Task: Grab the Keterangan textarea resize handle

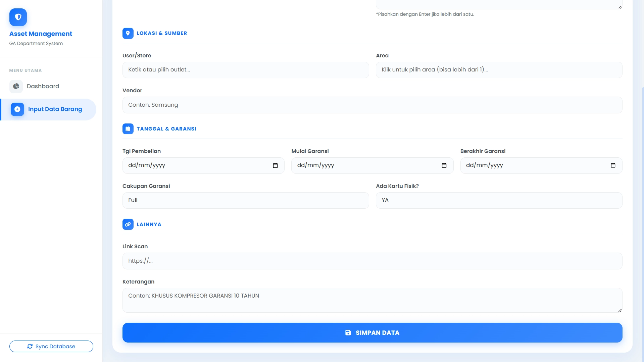Action: click(x=620, y=310)
